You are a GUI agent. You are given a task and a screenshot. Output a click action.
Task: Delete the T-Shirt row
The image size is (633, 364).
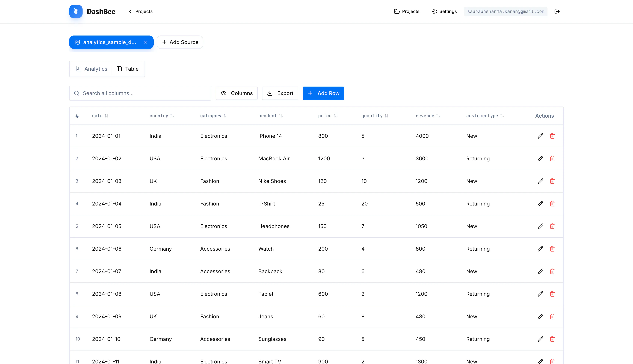(552, 204)
